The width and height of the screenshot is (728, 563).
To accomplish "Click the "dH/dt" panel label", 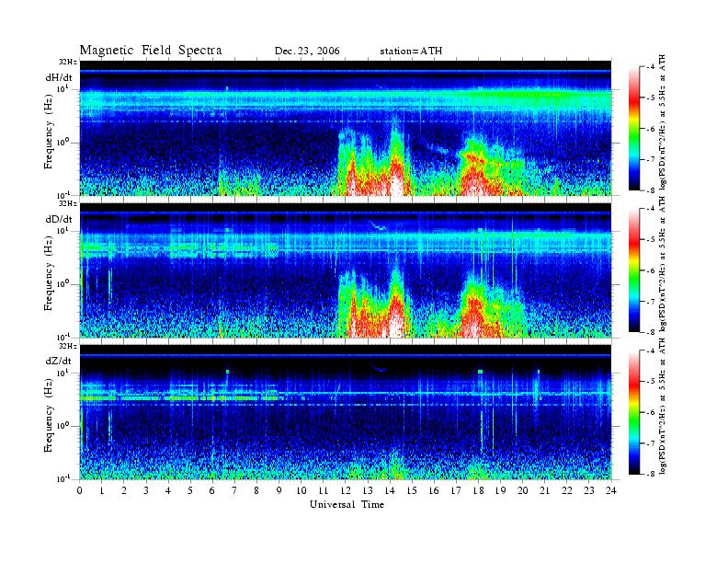I will pos(59,78).
